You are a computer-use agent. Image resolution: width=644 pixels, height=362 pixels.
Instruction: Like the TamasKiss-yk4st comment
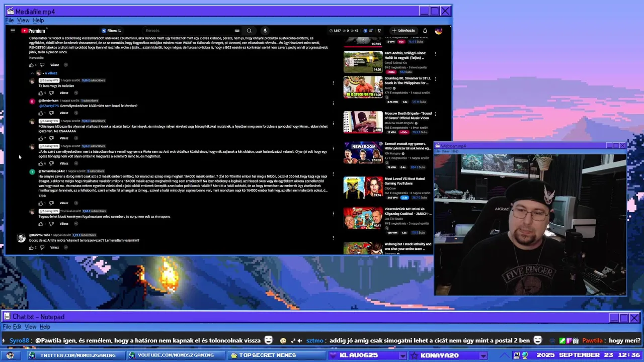[x=41, y=203]
